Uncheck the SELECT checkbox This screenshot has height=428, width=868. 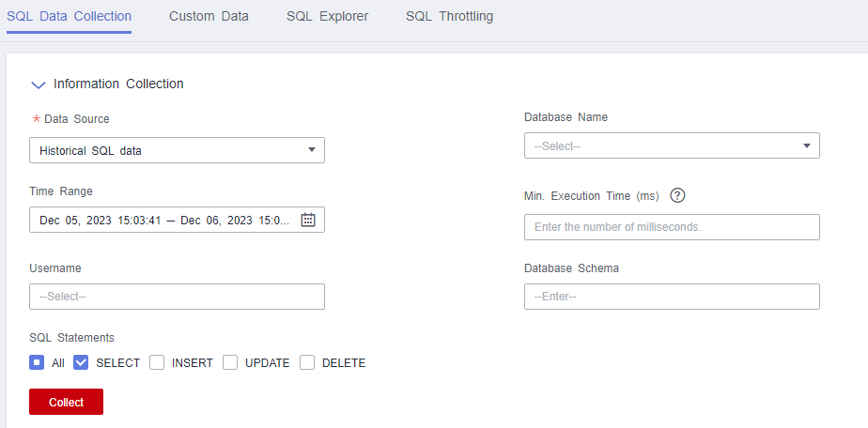82,363
